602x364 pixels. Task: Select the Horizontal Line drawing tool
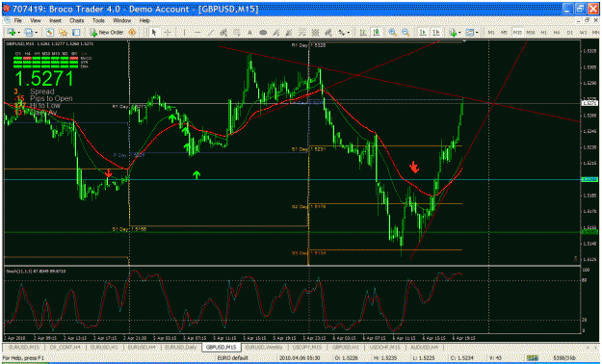(197, 33)
